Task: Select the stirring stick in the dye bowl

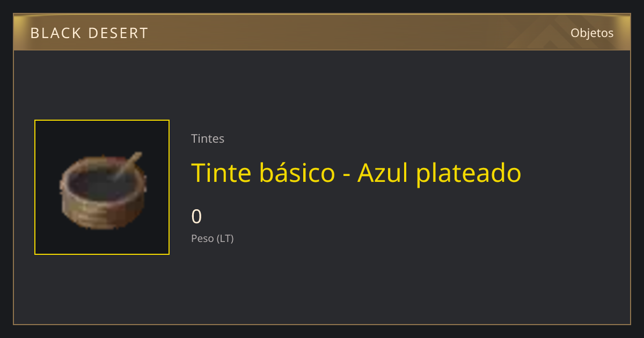Action: (127, 167)
